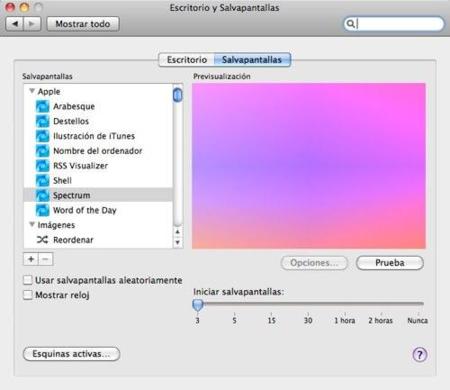This screenshot has height=390, width=450.
Task: Click the Spectrum screensaver icon
Action: coord(42,195)
